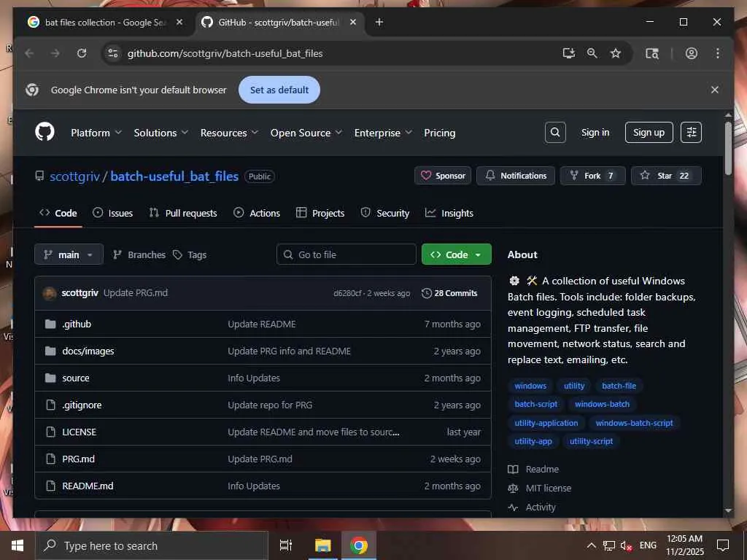Open a new Chrome tab
The width and height of the screenshot is (747, 560).
pyautogui.click(x=379, y=22)
